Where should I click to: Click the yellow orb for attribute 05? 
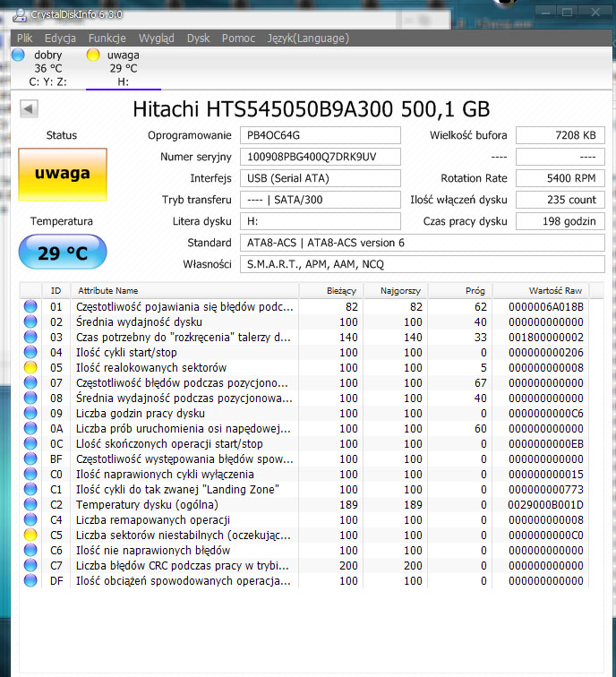click(x=30, y=367)
